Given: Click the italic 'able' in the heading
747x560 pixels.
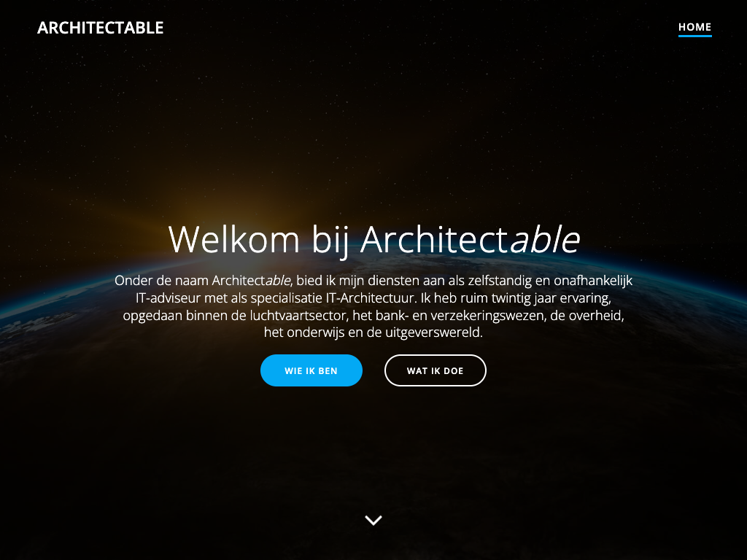Looking at the screenshot, I should [x=545, y=239].
